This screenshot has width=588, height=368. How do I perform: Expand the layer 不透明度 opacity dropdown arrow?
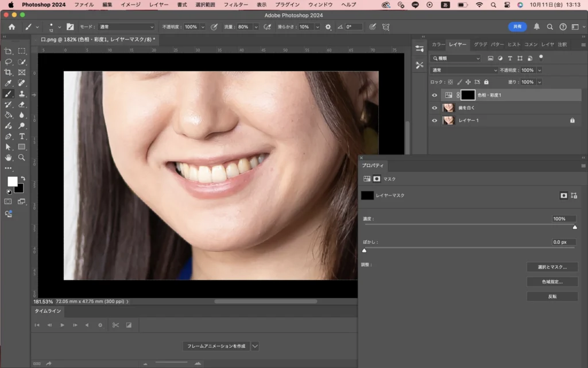click(x=539, y=70)
